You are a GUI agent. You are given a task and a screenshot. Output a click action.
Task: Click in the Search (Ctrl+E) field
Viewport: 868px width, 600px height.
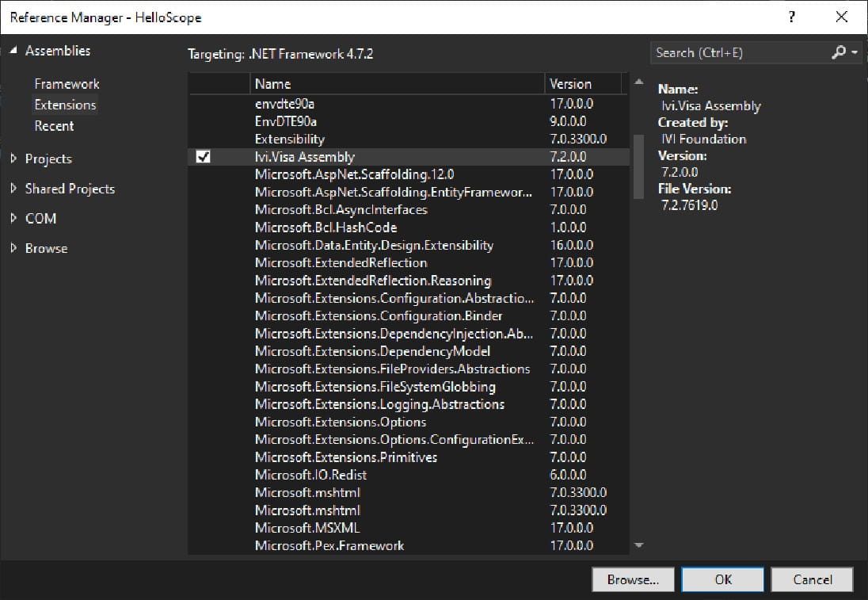tap(737, 53)
